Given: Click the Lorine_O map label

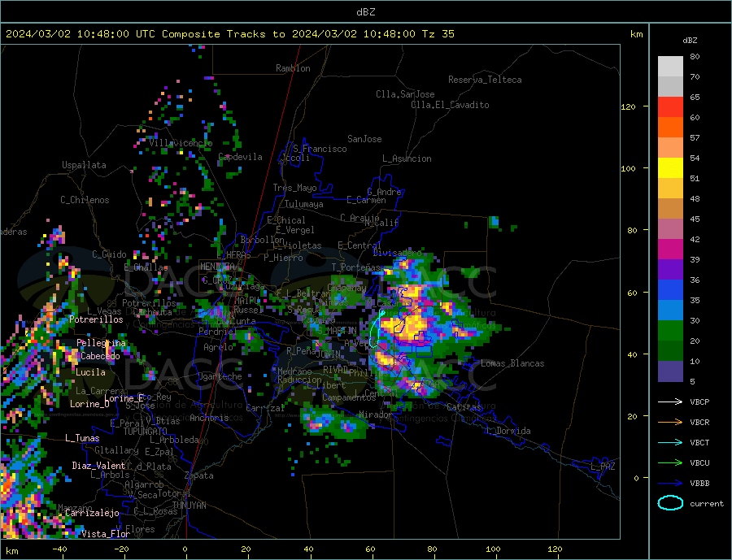Looking at the screenshot, I should coord(89,404).
